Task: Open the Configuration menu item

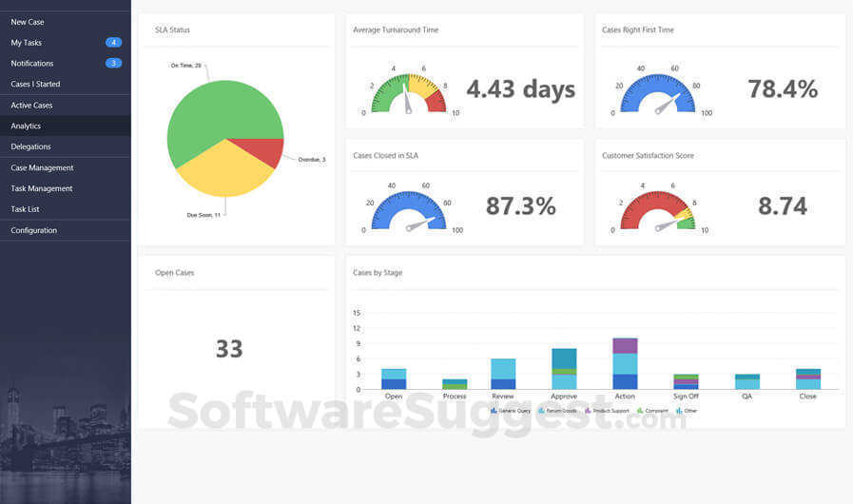Action: coord(66,230)
